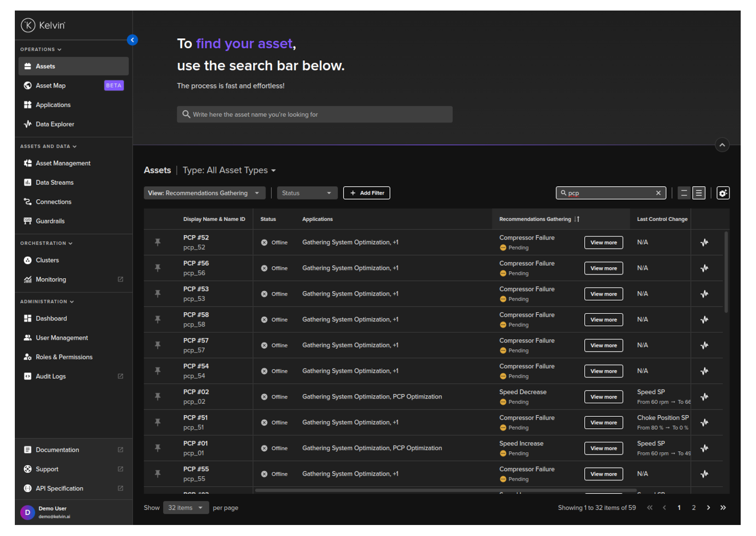Change the items per page dropdown
This screenshot has height=536, width=756.
coord(186,508)
